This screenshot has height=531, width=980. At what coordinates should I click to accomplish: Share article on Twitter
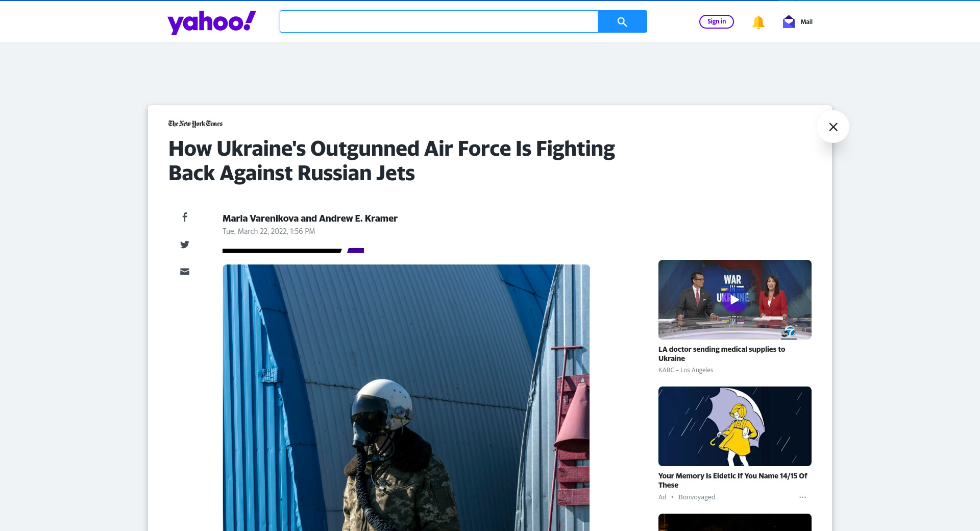[x=185, y=245]
